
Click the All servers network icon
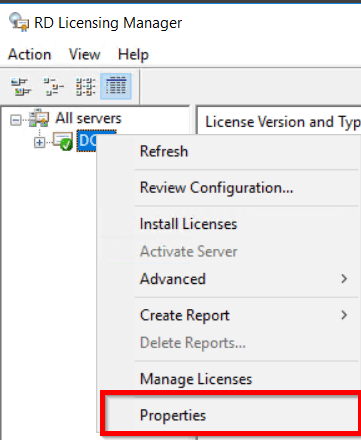tap(39, 118)
